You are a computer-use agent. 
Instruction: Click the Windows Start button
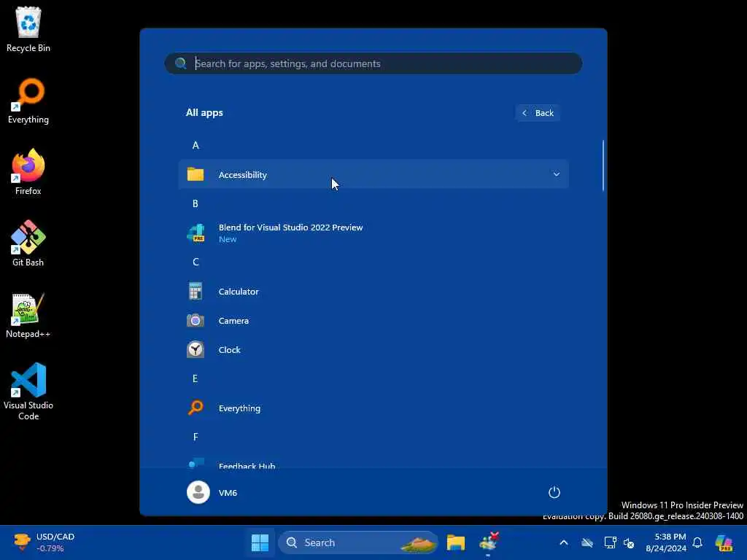tap(260, 542)
